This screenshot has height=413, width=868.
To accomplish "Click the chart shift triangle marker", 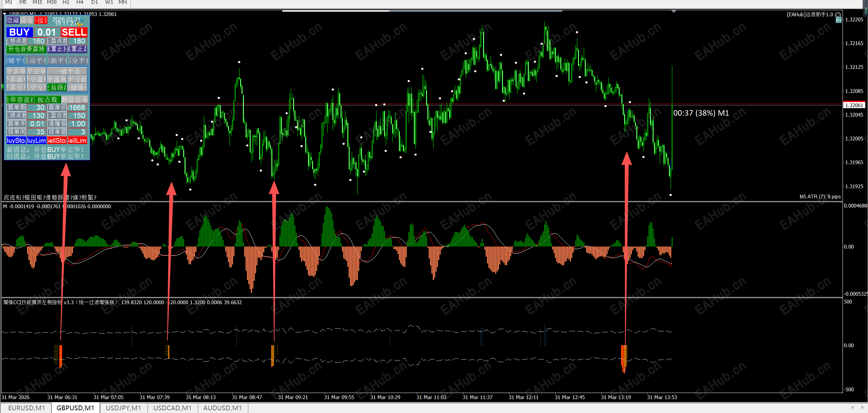I will tap(674, 12).
